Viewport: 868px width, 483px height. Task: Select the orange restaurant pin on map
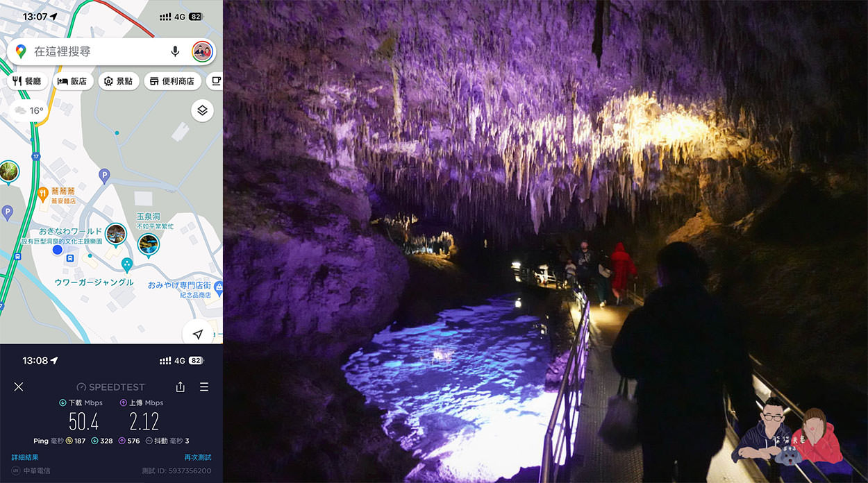coord(42,192)
